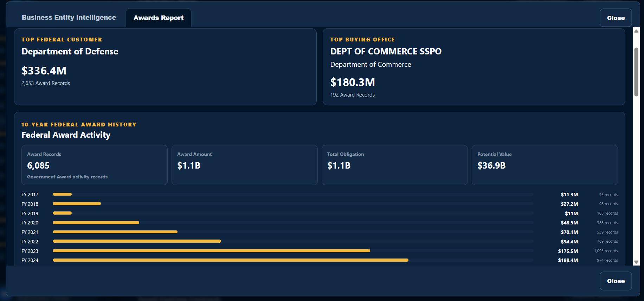This screenshot has width=644, height=301.
Task: Click the $70.1M amount for FY 2021
Action: [569, 232]
